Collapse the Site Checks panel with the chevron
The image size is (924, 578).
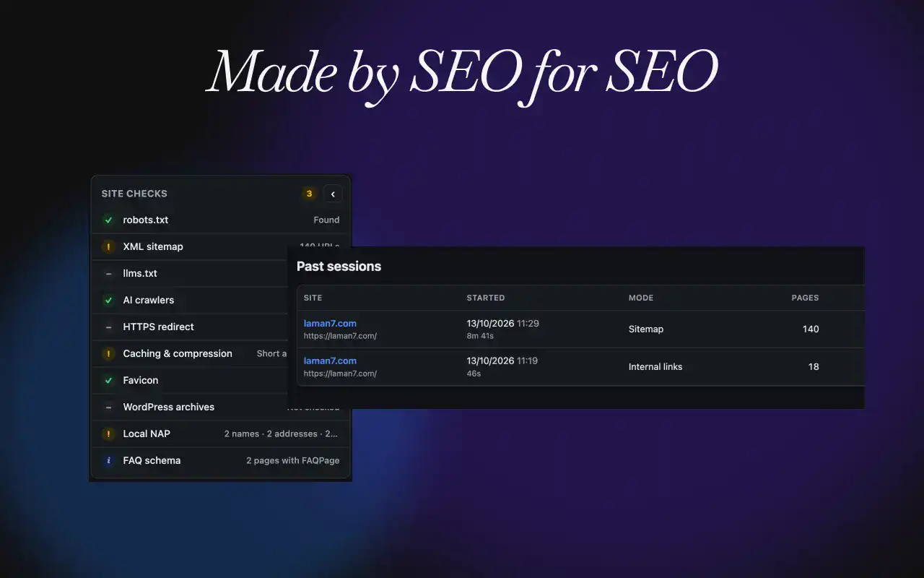[x=333, y=194]
